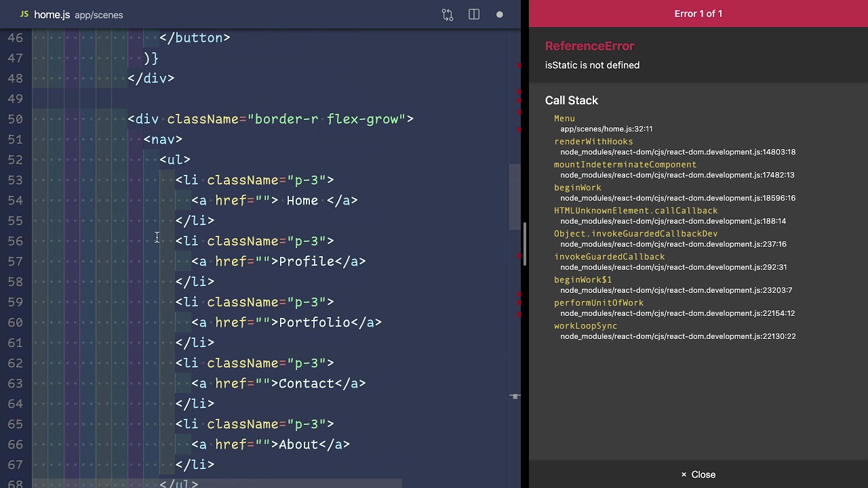Click the react-dom.development.js:14803:18 location
The image size is (868, 488).
678,152
